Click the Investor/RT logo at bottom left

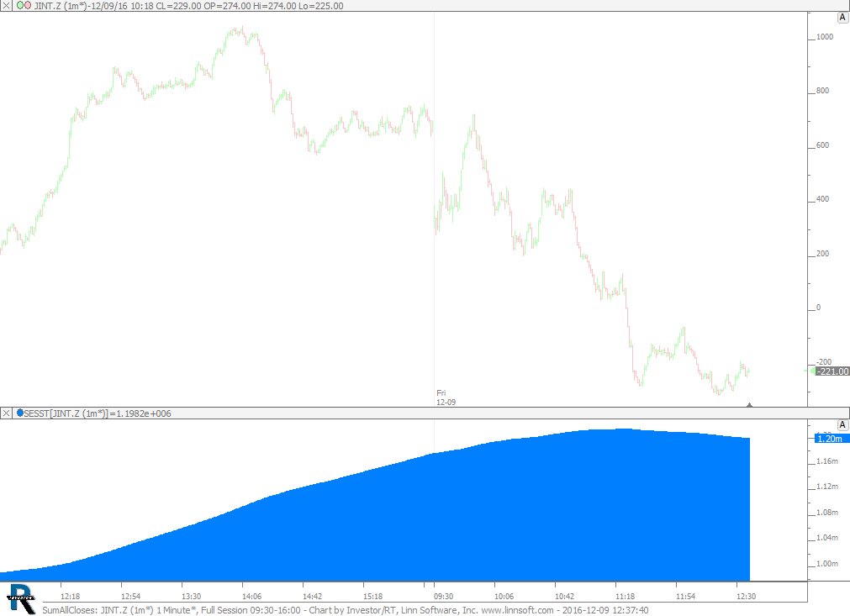point(20,597)
